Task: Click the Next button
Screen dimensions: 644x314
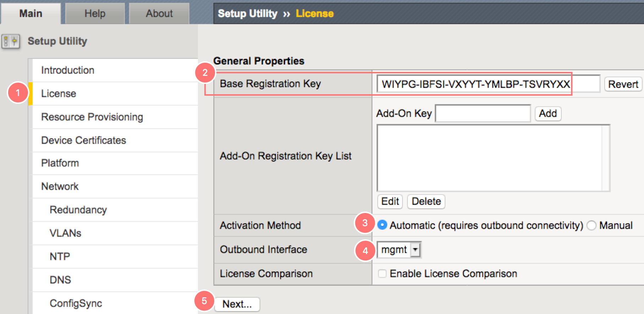Action: point(237,304)
